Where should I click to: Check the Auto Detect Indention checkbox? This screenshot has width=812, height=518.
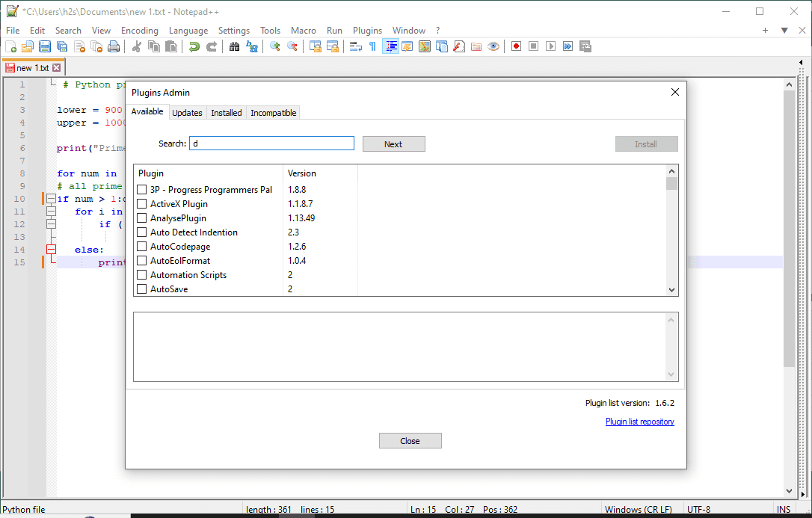click(141, 232)
